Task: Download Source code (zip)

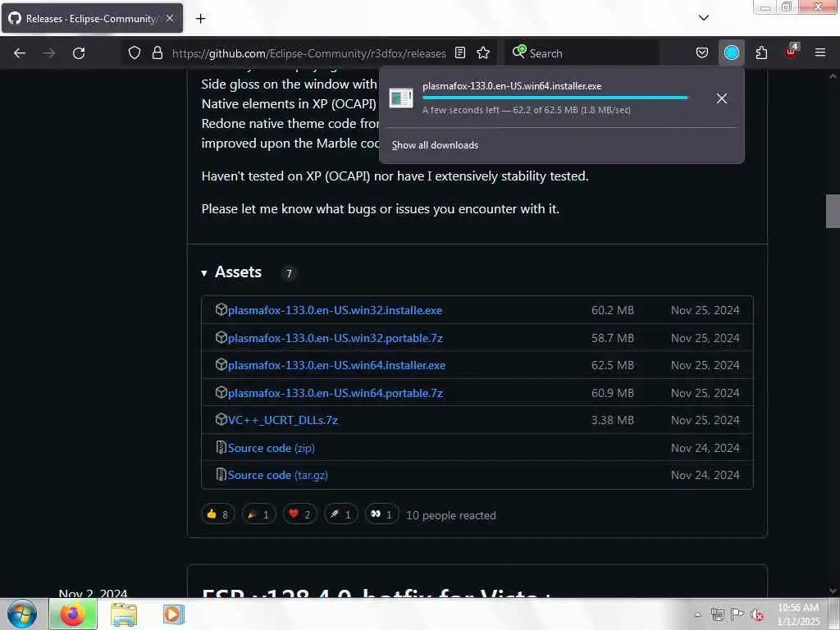Action: coord(271,448)
